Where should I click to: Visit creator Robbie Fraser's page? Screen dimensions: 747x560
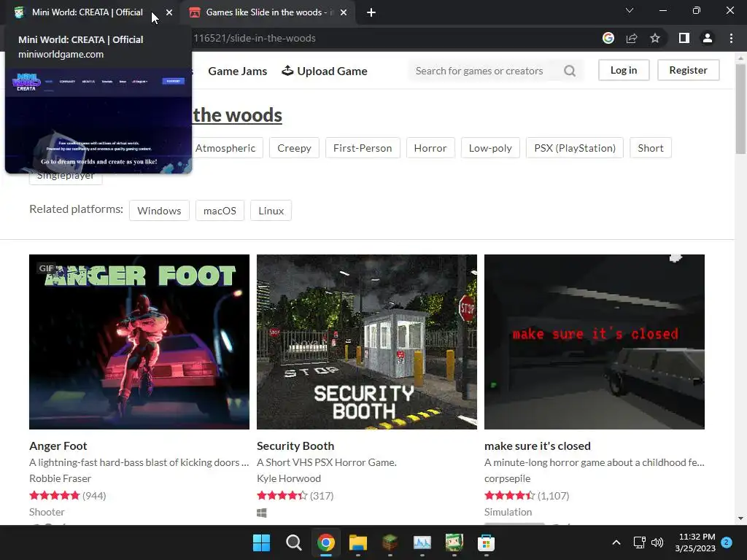[x=60, y=478]
